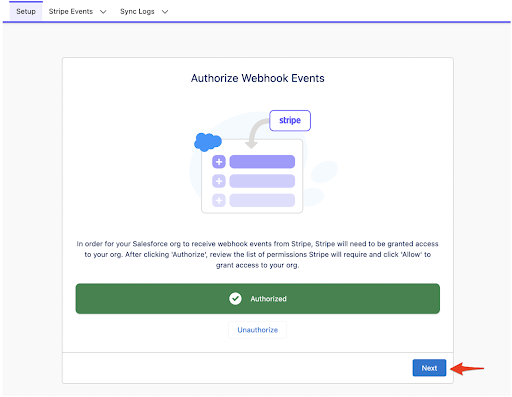Screen dimensions: 512x397
Task: Click the Salesforce cloud icon in illustration
Action: pos(208,142)
